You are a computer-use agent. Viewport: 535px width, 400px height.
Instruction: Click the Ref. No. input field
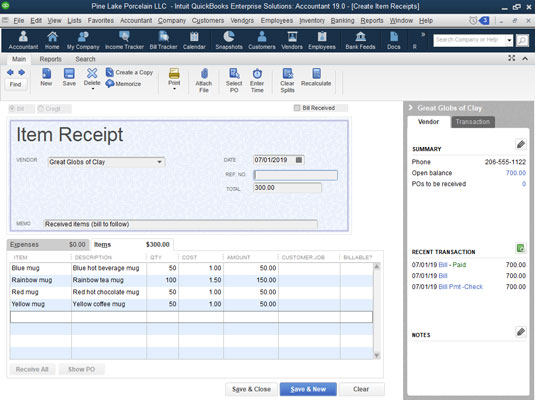[295, 175]
